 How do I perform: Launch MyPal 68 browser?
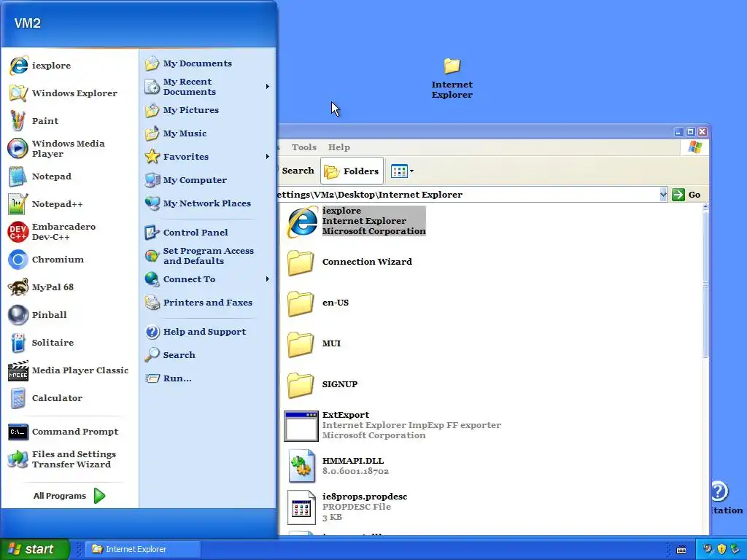(x=69, y=287)
